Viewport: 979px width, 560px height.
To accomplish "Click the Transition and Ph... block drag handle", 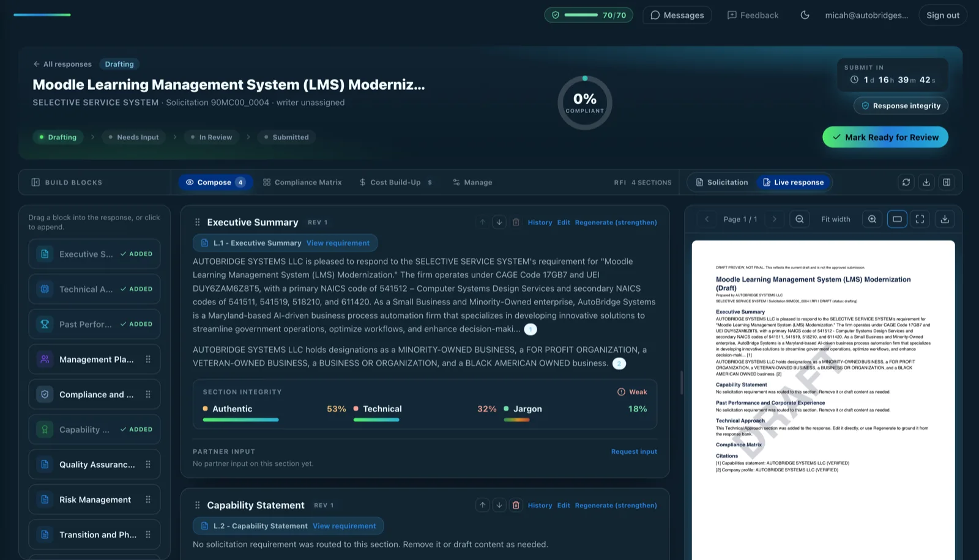I will tap(148, 534).
